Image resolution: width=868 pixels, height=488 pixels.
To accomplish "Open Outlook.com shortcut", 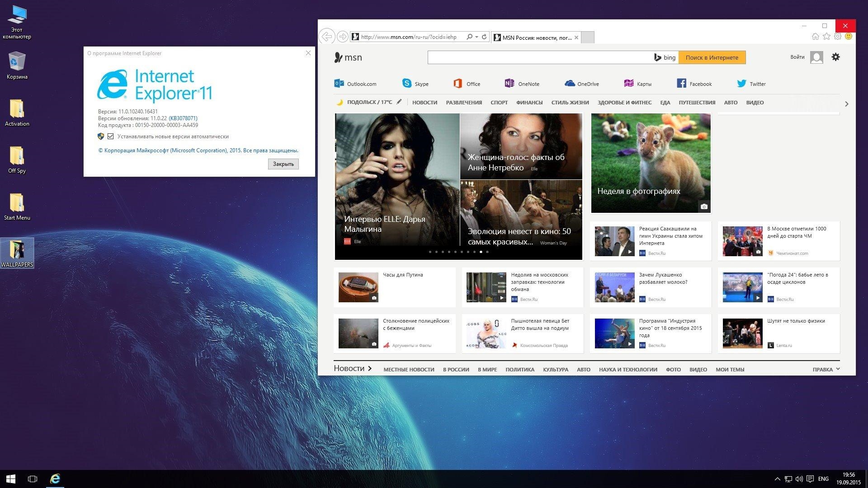I will click(x=355, y=84).
